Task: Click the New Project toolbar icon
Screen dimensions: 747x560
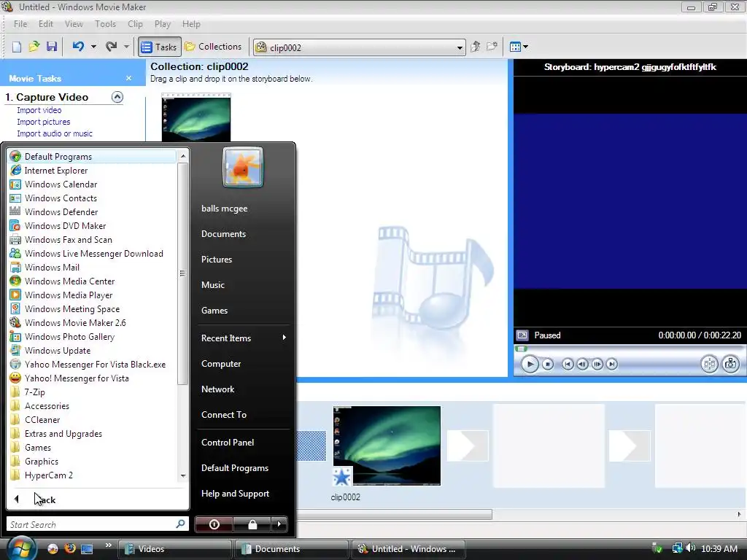Action: coord(17,47)
